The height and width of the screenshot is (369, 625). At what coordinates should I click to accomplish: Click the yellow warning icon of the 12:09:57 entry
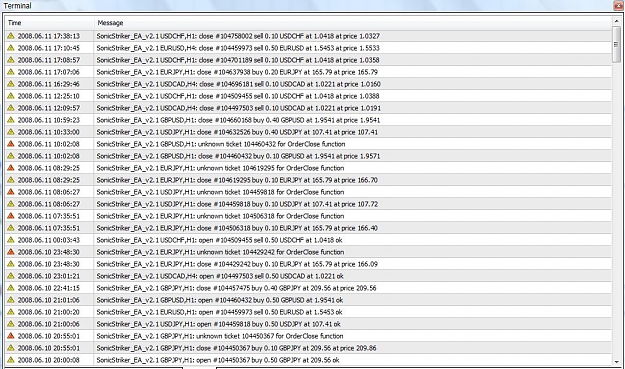[11, 108]
